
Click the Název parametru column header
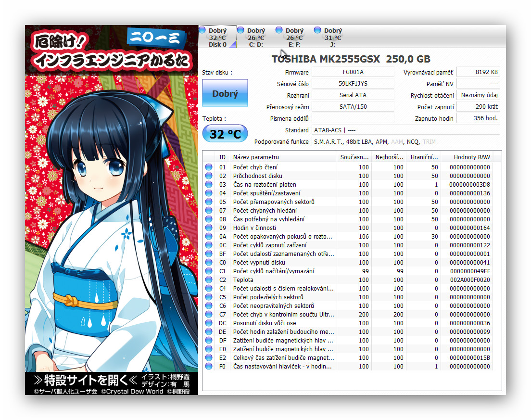[283, 157]
